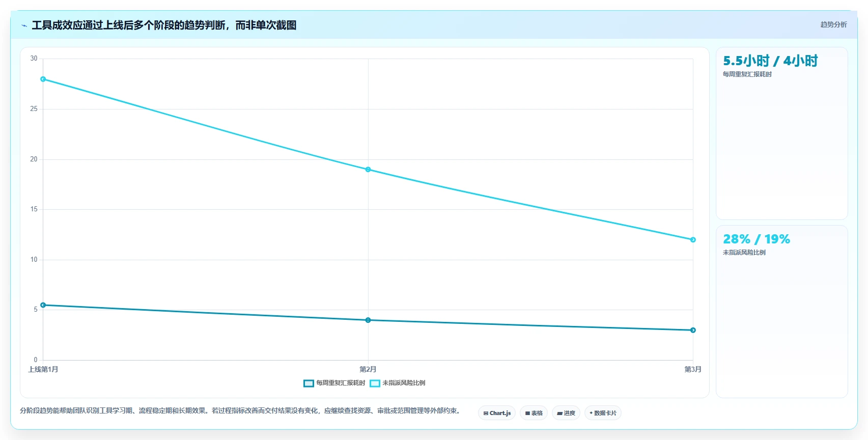The width and height of the screenshot is (868, 440).
Task: Toggle 每周重复汇报耗时 legend series
Action: [334, 383]
